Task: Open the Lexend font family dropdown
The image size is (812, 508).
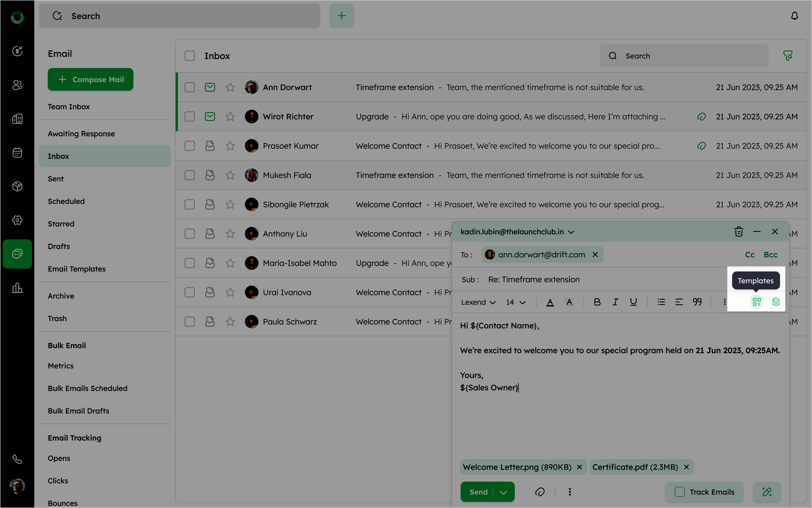Action: coord(478,302)
